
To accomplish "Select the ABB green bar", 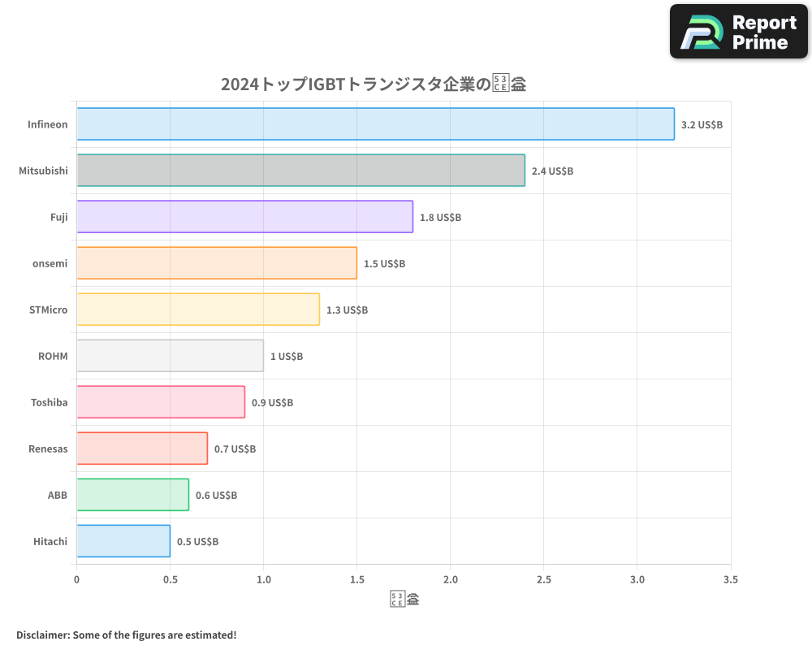I will [x=132, y=495].
